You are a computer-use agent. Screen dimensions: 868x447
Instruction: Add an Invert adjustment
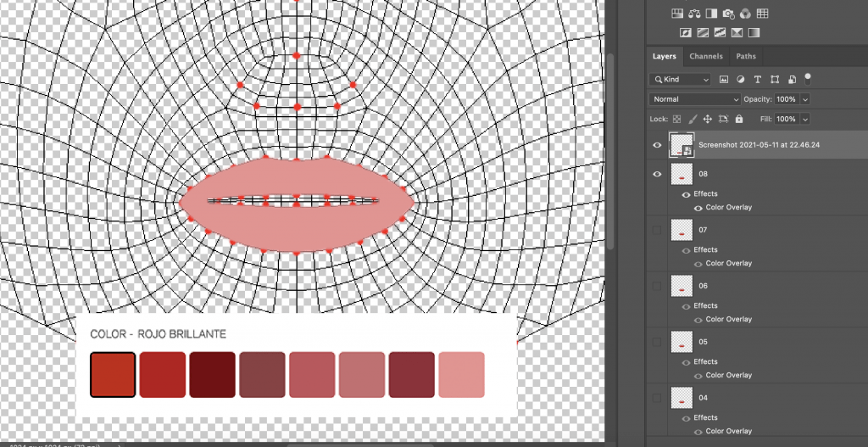[x=685, y=33]
